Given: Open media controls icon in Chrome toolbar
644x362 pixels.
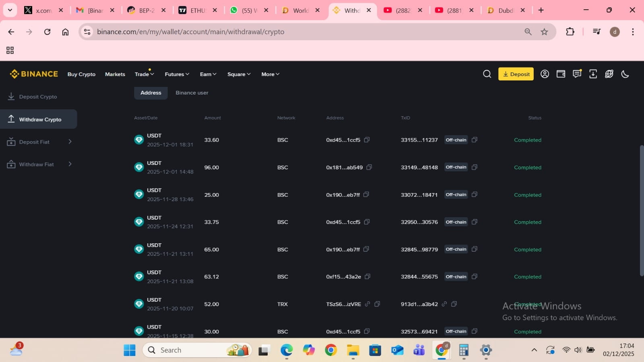Looking at the screenshot, I should coord(597,32).
